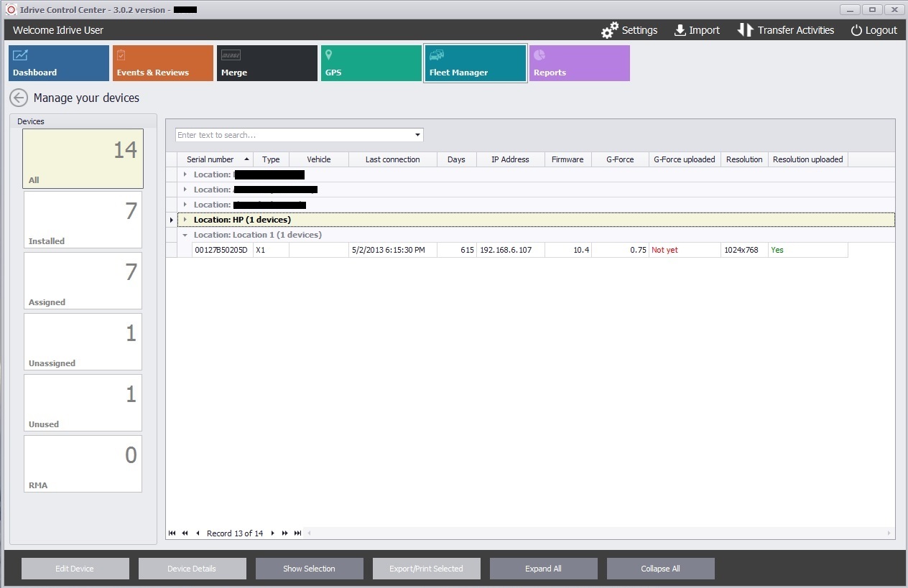The width and height of the screenshot is (908, 588).
Task: Click the Logout power icon
Action: [x=856, y=30]
